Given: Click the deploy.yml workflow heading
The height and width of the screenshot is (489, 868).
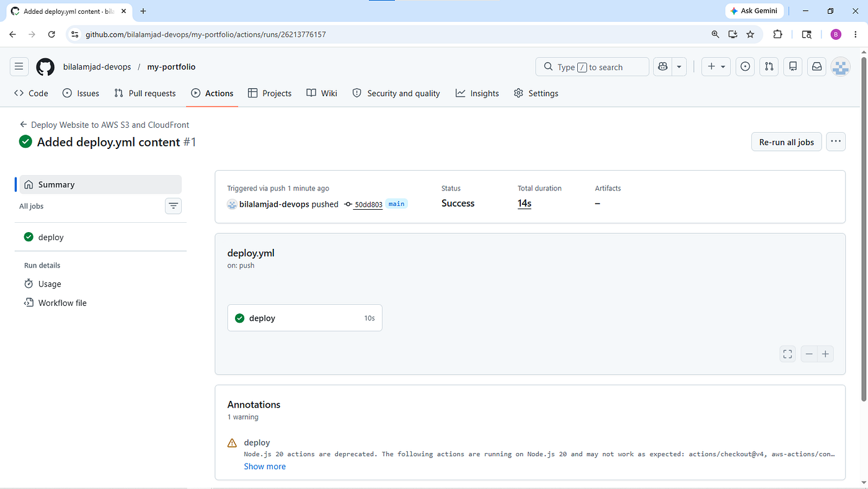Looking at the screenshot, I should [250, 253].
